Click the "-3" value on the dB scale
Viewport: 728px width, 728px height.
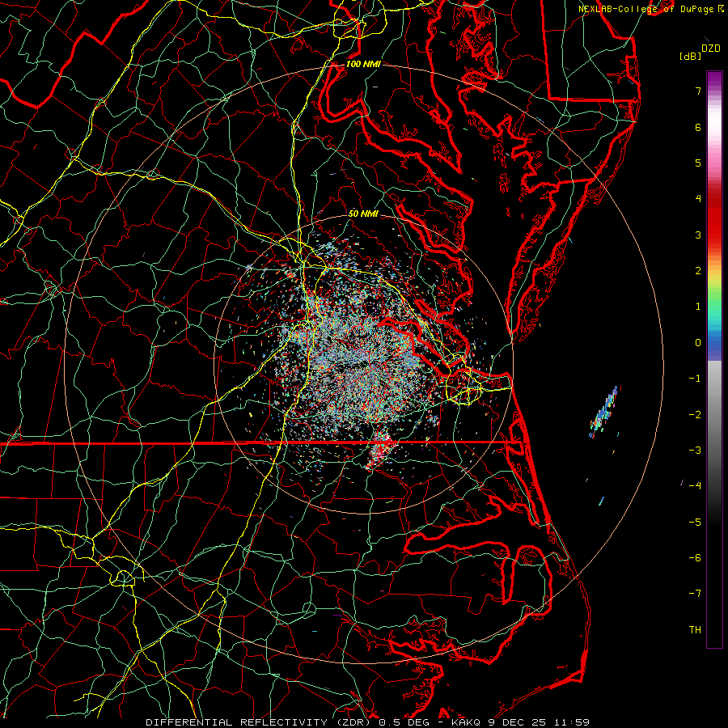click(695, 451)
